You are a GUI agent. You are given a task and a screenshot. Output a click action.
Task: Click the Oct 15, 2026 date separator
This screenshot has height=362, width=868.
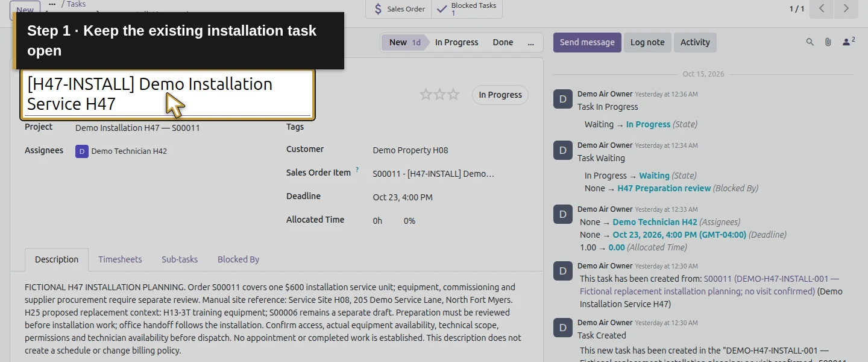(x=703, y=74)
